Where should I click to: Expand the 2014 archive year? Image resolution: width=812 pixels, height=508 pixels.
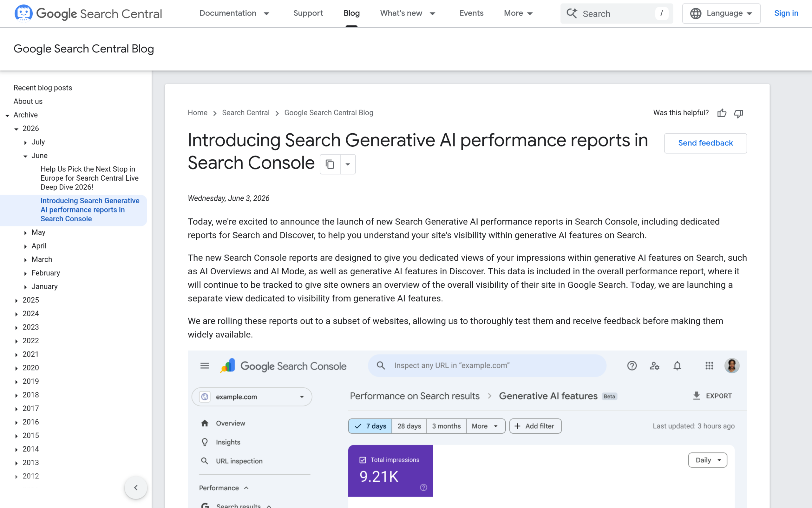click(16, 450)
